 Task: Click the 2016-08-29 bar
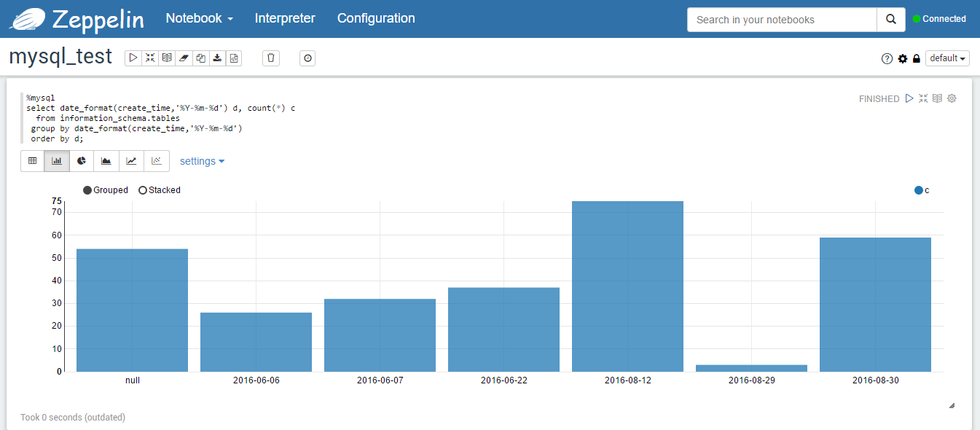(751, 368)
